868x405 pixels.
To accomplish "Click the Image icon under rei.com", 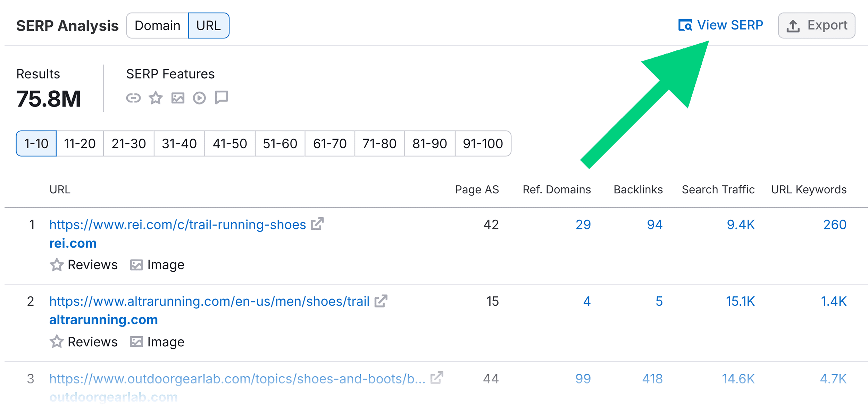I will point(136,265).
